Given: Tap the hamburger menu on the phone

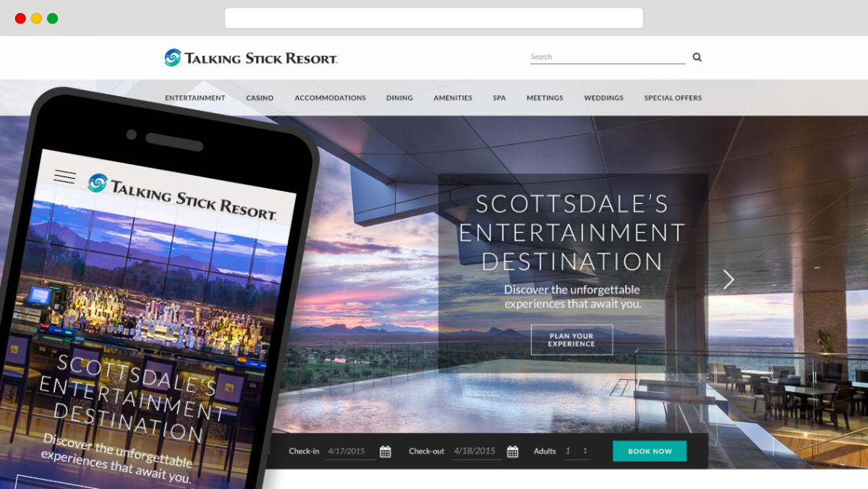Looking at the screenshot, I should point(65,176).
